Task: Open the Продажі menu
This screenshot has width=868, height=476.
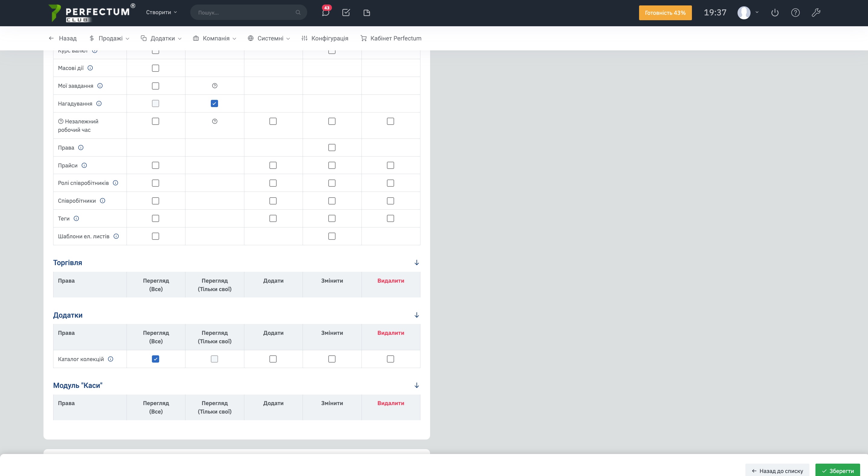Action: [110, 38]
